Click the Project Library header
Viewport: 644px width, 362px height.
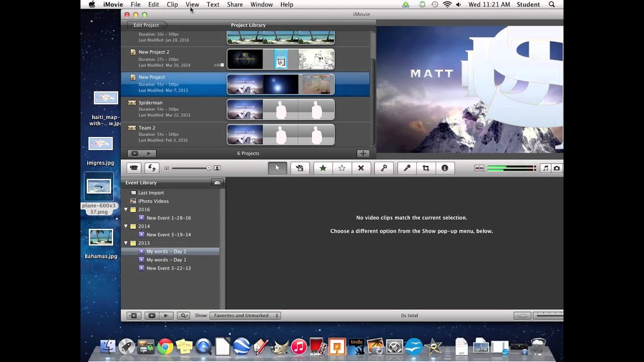click(248, 25)
